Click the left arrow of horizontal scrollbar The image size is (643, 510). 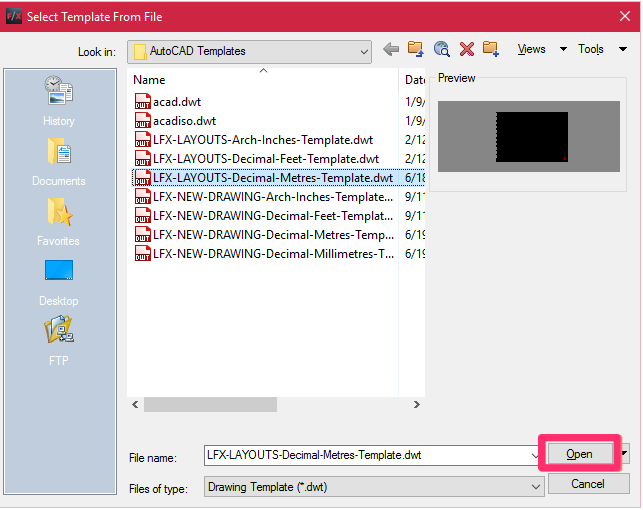135,405
